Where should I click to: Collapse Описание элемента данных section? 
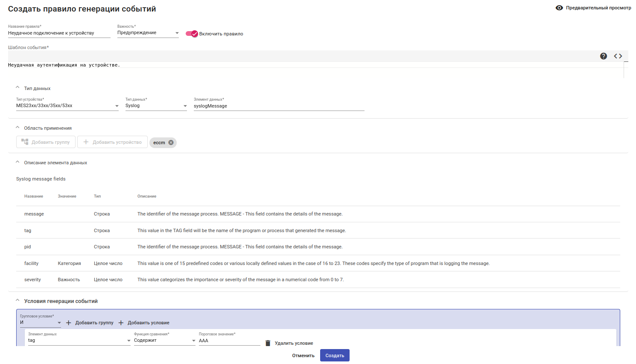[18, 162]
